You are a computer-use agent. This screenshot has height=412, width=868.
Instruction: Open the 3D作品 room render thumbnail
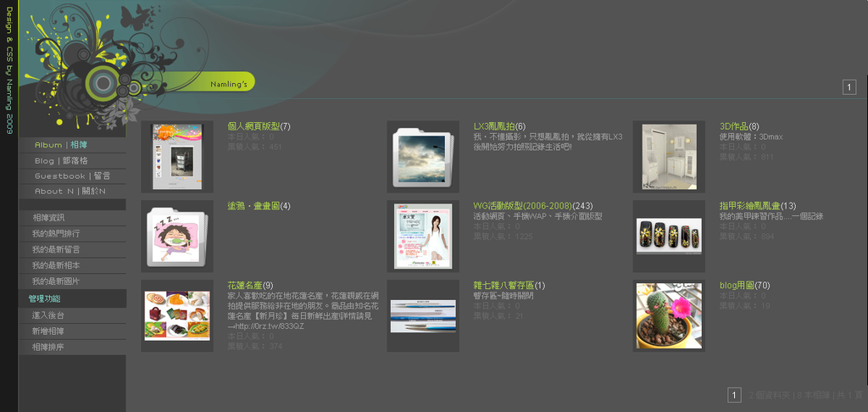669,157
